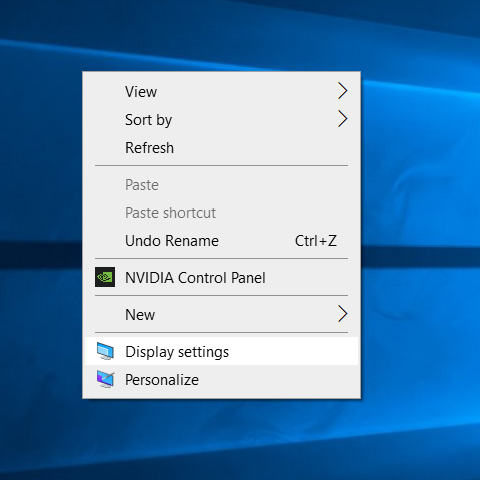Select the greyed-out Paste entry

pyautogui.click(x=221, y=185)
